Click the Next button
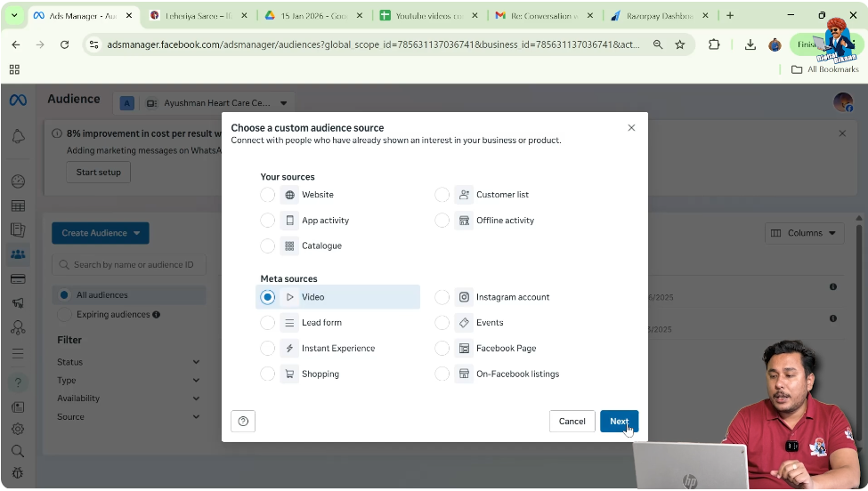Image resolution: width=868 pixels, height=491 pixels. pos(619,422)
